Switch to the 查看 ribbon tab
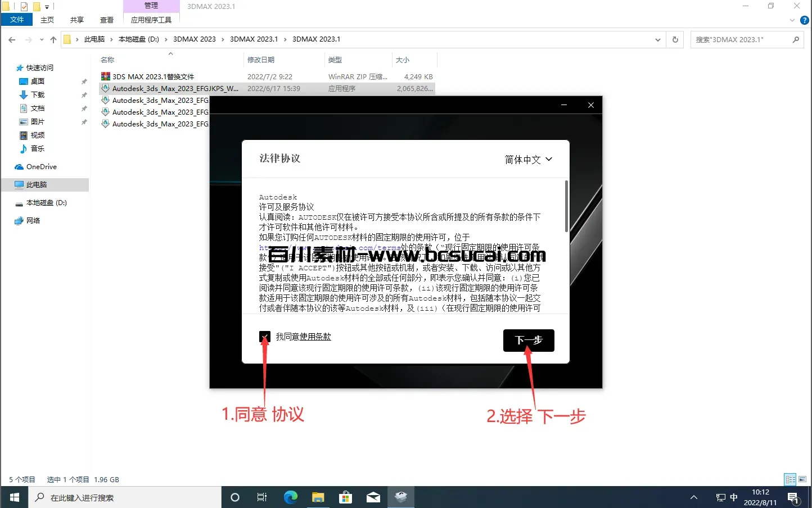Image resolution: width=812 pixels, height=508 pixels. pos(107,20)
